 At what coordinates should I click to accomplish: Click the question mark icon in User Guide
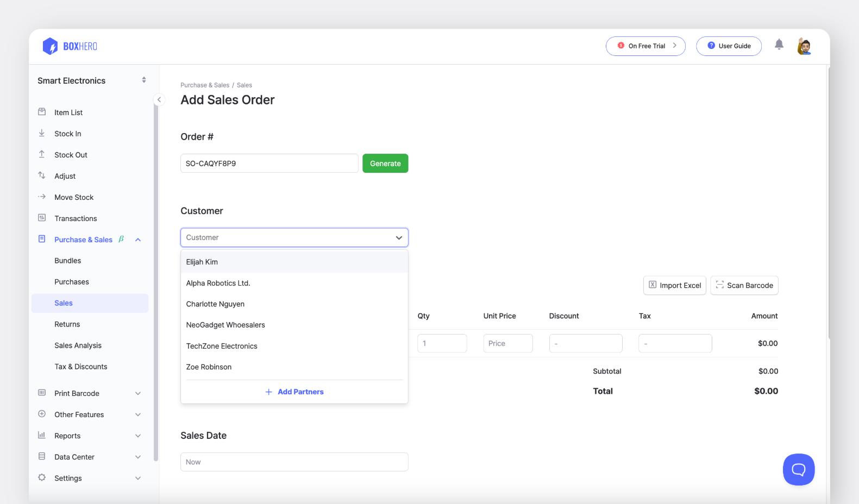click(711, 46)
